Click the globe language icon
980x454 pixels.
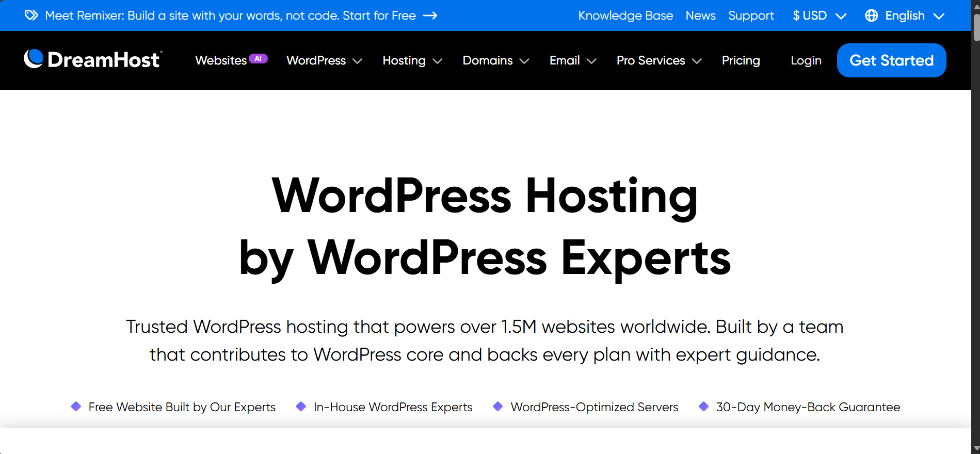(872, 15)
